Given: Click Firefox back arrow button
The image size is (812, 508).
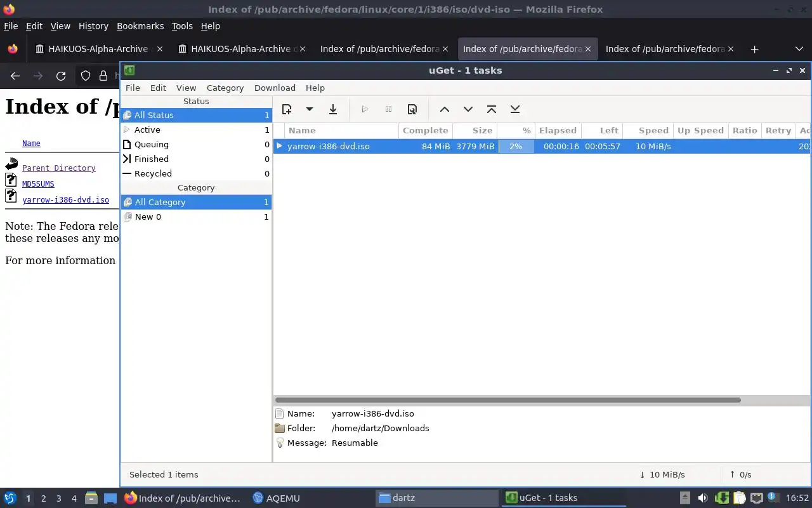Looking at the screenshot, I should click(x=15, y=76).
